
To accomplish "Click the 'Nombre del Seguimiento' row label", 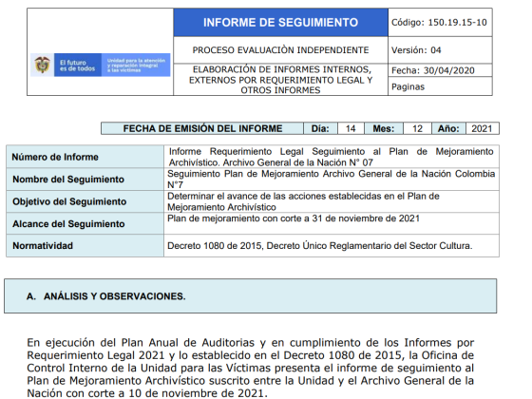I will (x=68, y=180).
